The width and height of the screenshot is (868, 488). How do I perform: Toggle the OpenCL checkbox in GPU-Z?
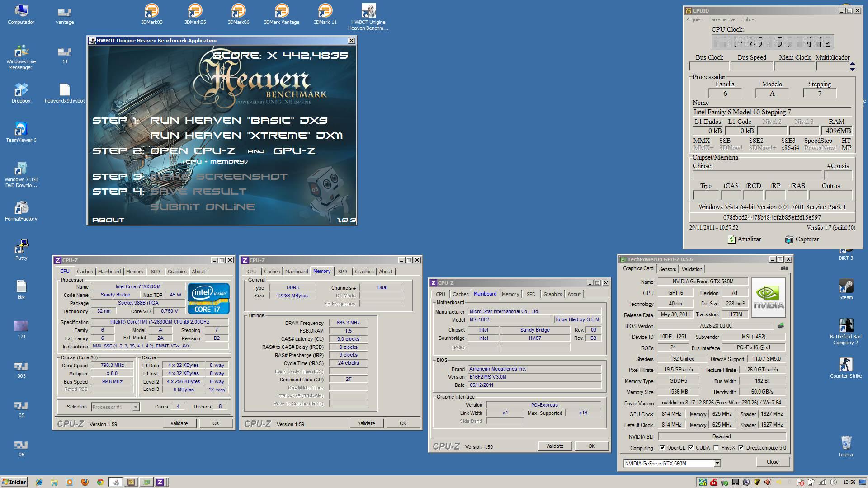(662, 448)
